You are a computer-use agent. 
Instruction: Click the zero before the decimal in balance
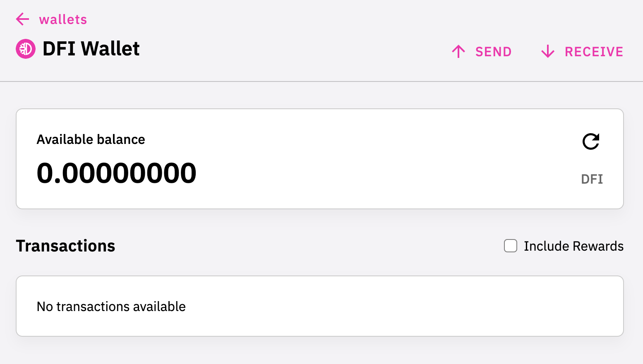pyautogui.click(x=45, y=173)
